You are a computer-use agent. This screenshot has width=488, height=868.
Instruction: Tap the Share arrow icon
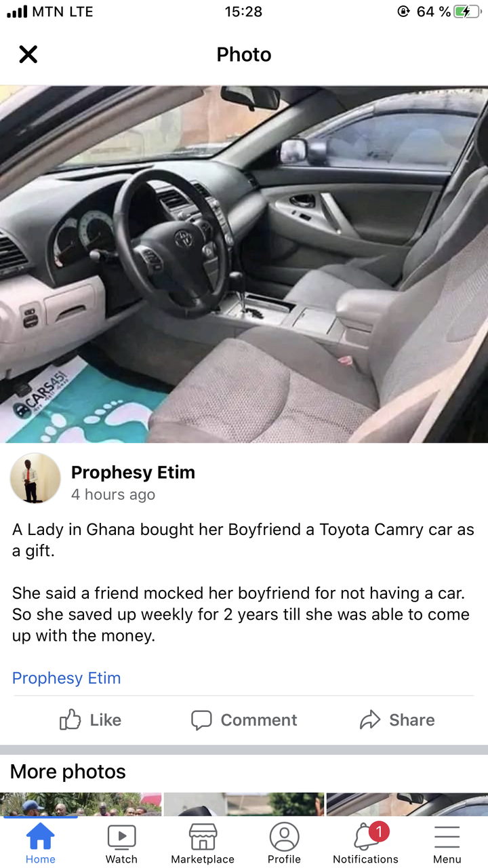click(x=370, y=719)
